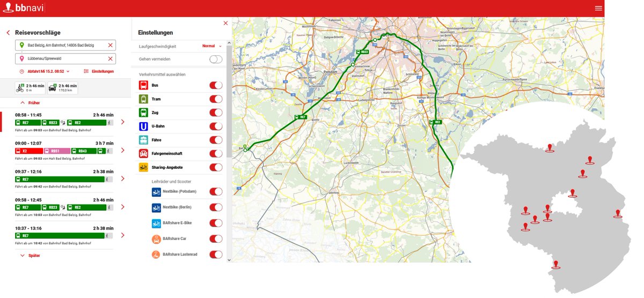
Task: Click the settings panel scrollbar
Action: pos(229,102)
